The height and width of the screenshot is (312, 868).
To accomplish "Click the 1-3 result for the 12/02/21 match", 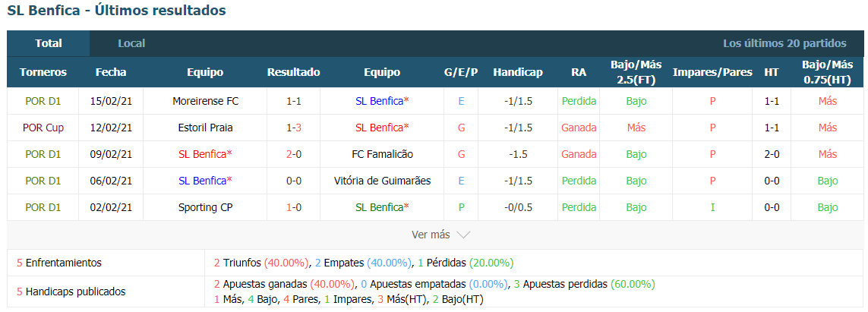I will coord(293,128).
